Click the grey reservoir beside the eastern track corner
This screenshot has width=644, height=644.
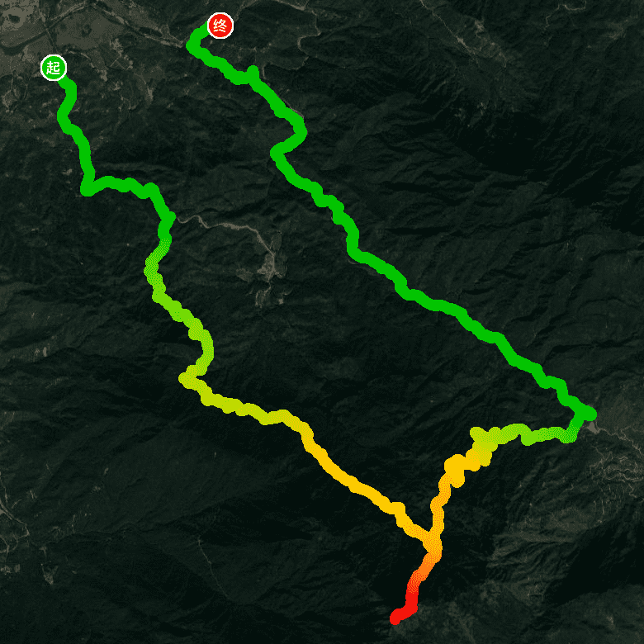click(594, 428)
